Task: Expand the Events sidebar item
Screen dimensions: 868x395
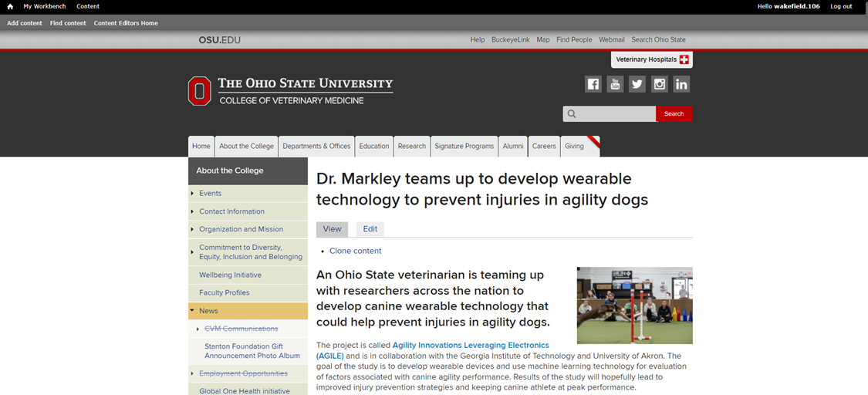Action: coord(192,193)
